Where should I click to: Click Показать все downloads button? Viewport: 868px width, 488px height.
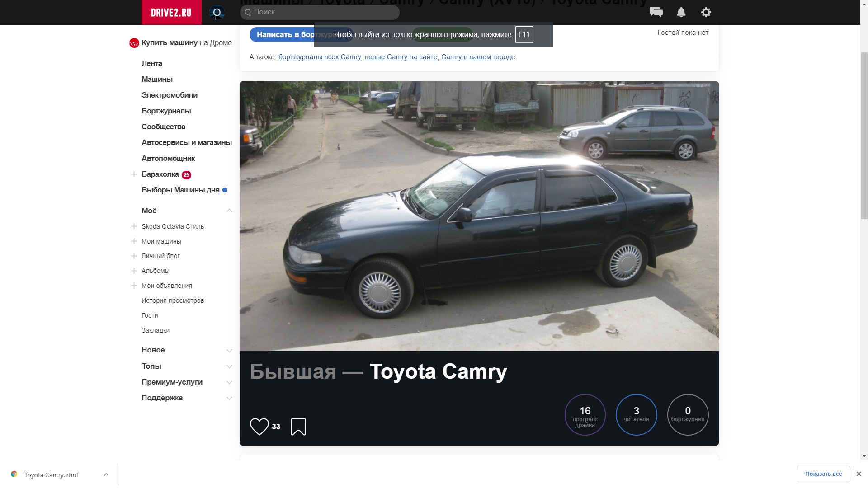823,474
